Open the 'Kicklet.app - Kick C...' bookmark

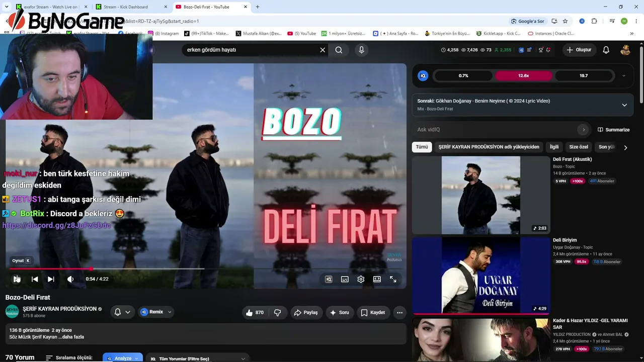(x=498, y=34)
